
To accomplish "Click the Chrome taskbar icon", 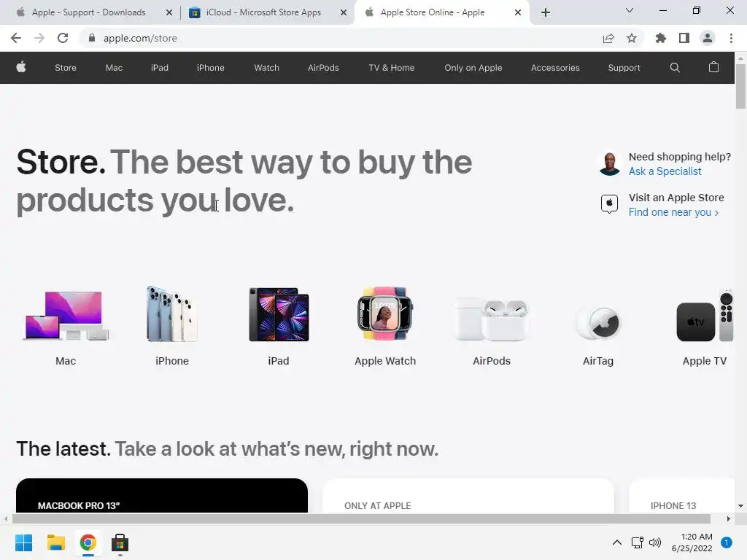I will [88, 542].
